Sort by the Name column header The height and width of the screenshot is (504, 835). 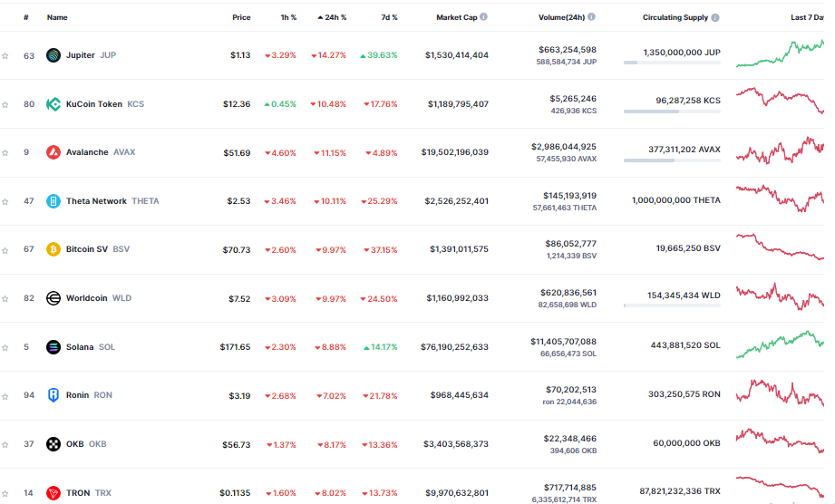57,17
